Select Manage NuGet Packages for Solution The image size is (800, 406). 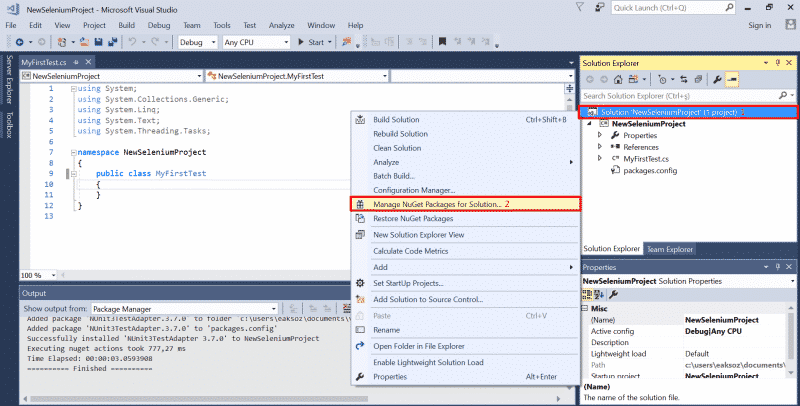431,204
